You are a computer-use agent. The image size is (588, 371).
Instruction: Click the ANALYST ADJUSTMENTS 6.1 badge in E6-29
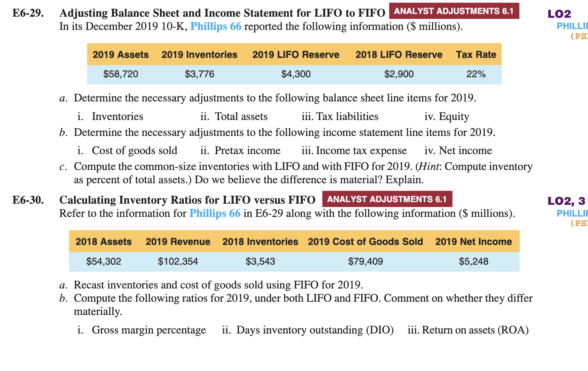tap(454, 11)
